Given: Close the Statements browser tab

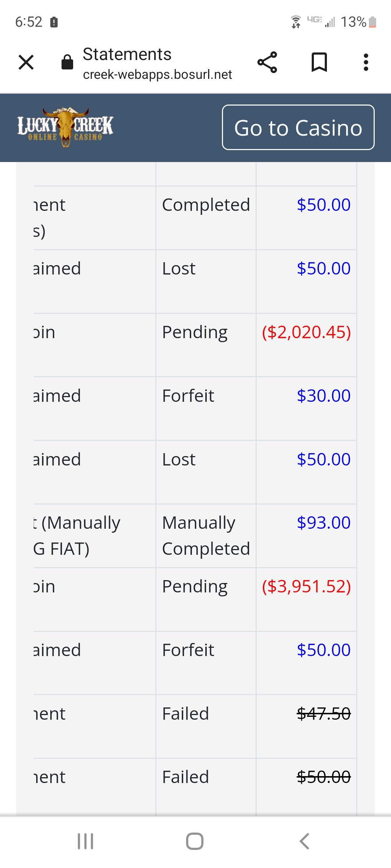Looking at the screenshot, I should pos(26,62).
